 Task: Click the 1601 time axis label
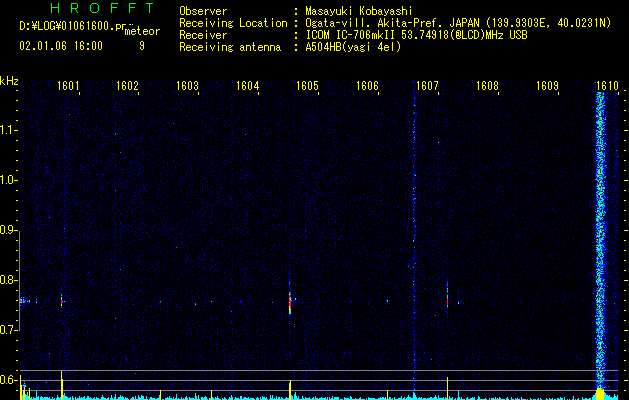[x=68, y=86]
